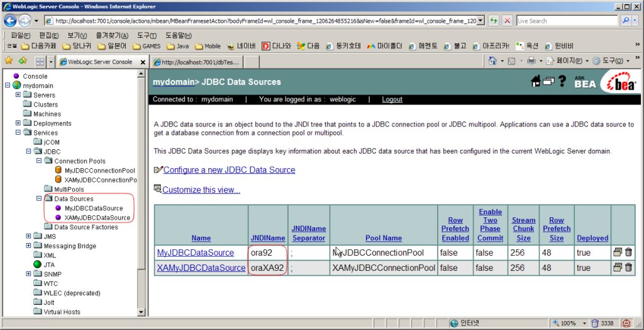The height and width of the screenshot is (330, 644).
Task: Open the 파일 menu
Action: (x=21, y=36)
